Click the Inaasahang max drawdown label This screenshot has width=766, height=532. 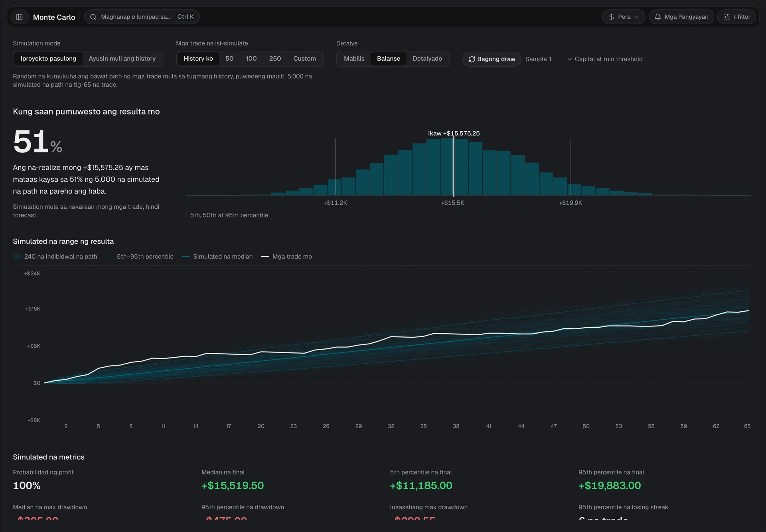(x=428, y=507)
